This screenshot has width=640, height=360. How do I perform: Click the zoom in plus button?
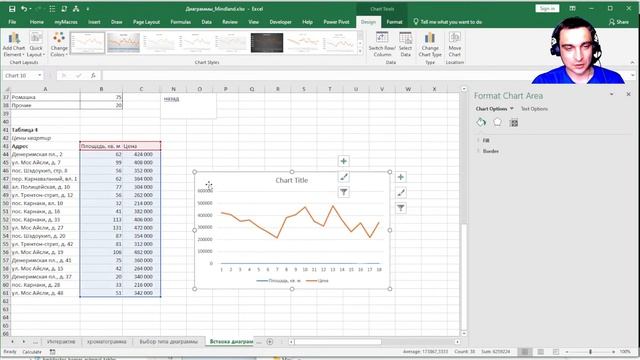point(613,351)
